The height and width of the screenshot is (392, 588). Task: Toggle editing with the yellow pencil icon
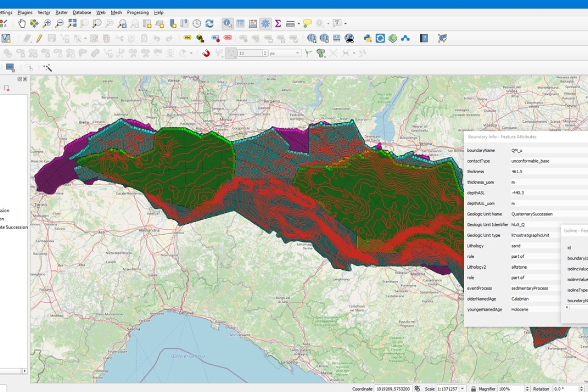tap(39, 38)
